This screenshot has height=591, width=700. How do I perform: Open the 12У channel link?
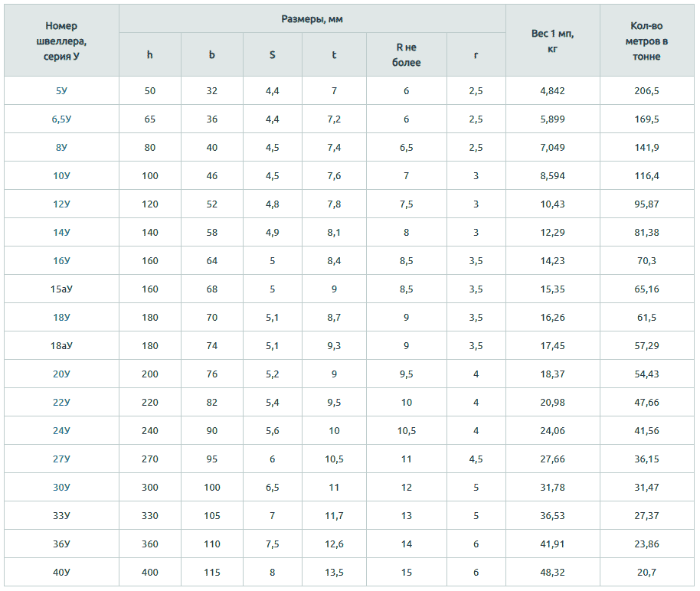tap(61, 204)
